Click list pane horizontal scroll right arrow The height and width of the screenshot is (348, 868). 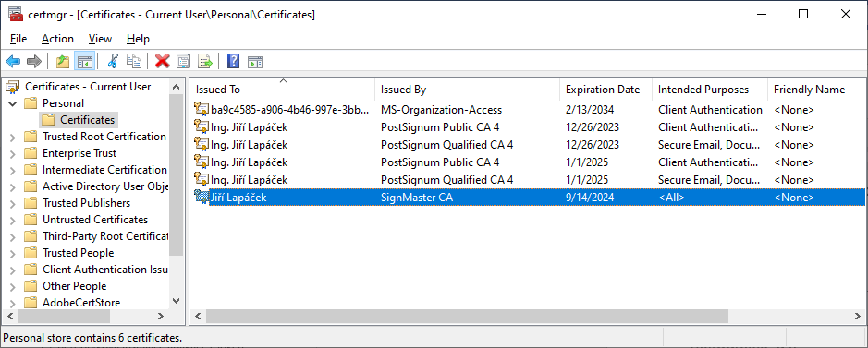point(857,316)
